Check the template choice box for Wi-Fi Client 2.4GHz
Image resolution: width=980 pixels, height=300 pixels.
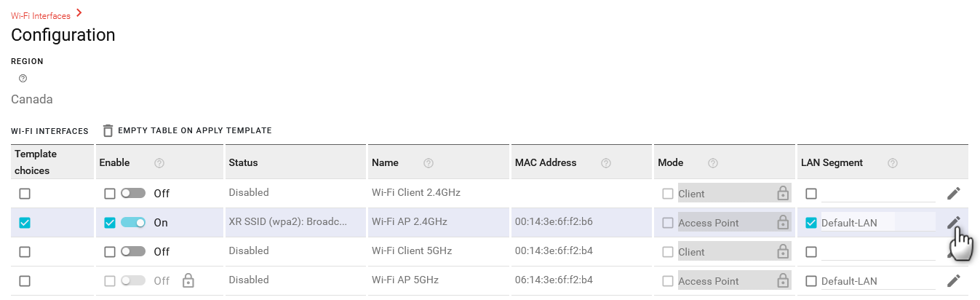pos(25,194)
